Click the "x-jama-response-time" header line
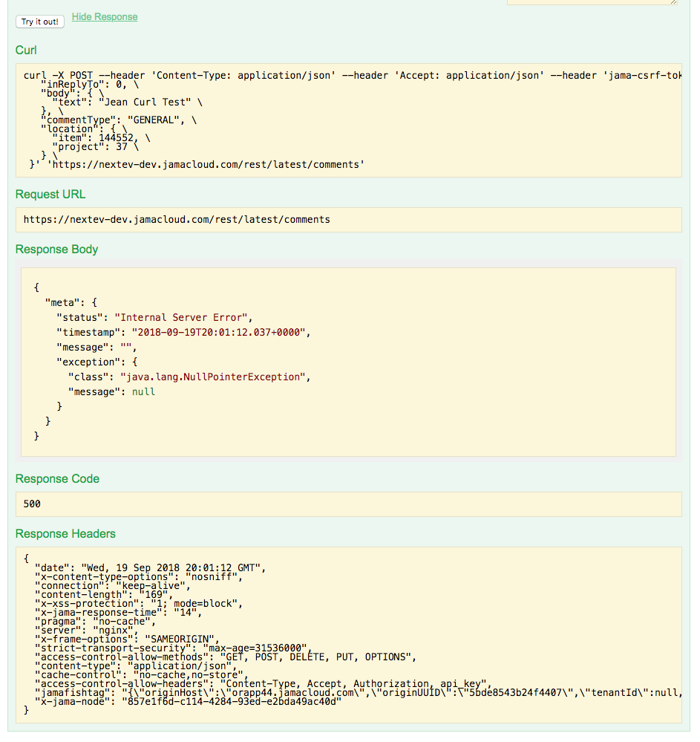This screenshot has height=742, width=700. (119, 613)
